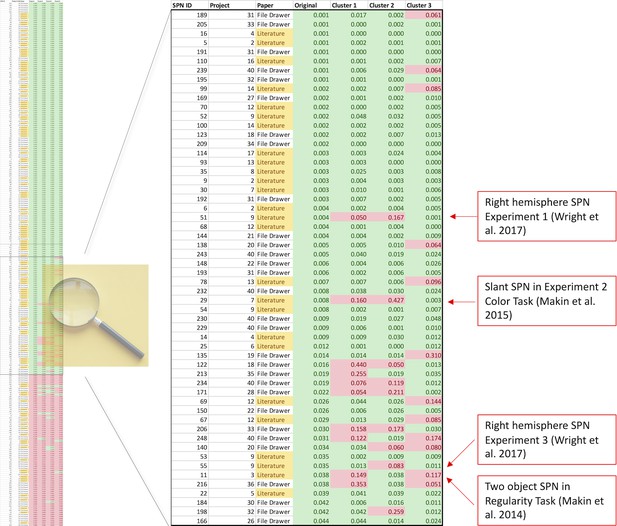Click the SPN ID cell 213

(x=190, y=374)
